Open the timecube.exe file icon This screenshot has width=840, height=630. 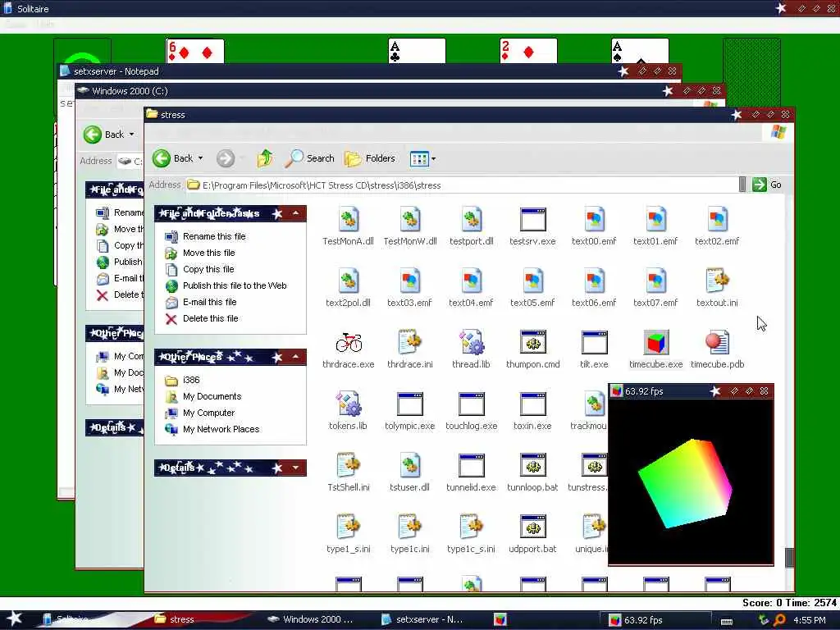655,343
